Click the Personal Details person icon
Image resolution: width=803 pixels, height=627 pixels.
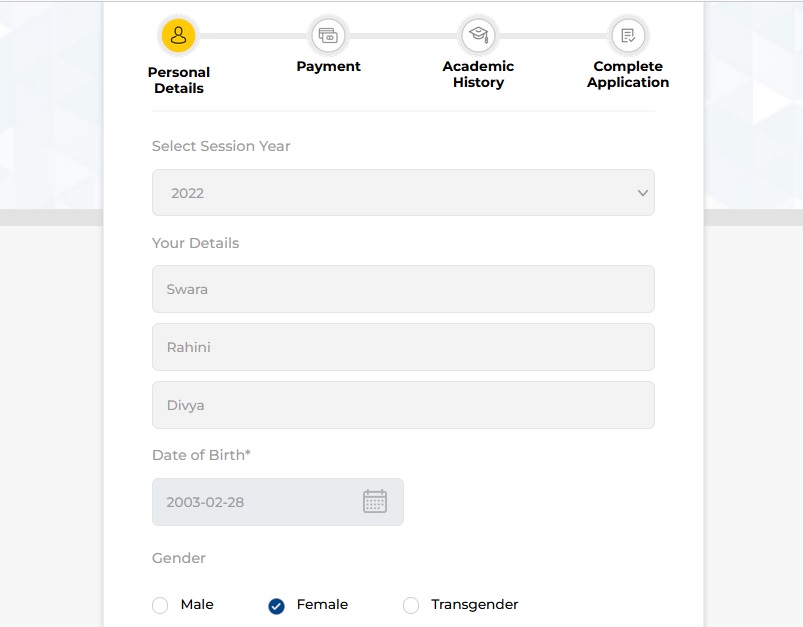click(178, 35)
